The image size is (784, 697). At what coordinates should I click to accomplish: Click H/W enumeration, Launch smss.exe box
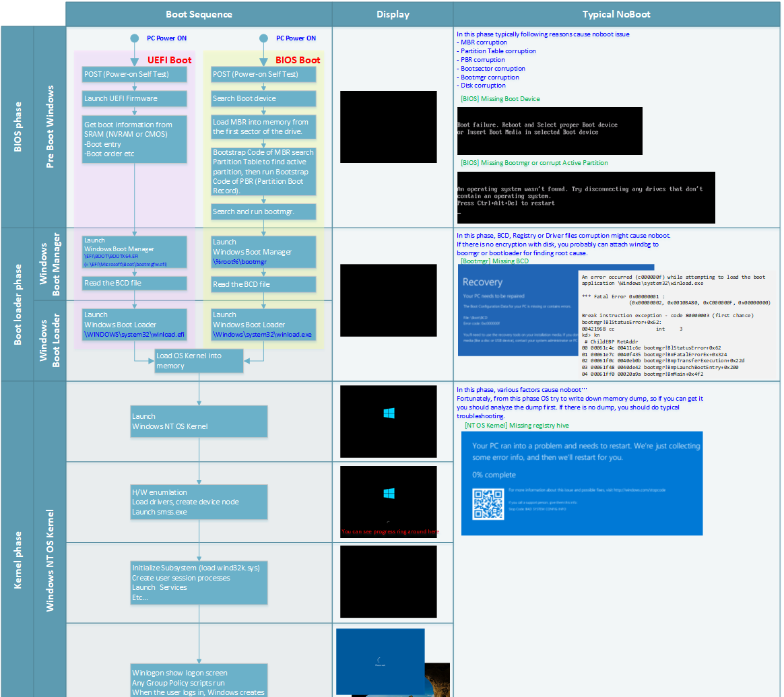pyautogui.click(x=199, y=502)
